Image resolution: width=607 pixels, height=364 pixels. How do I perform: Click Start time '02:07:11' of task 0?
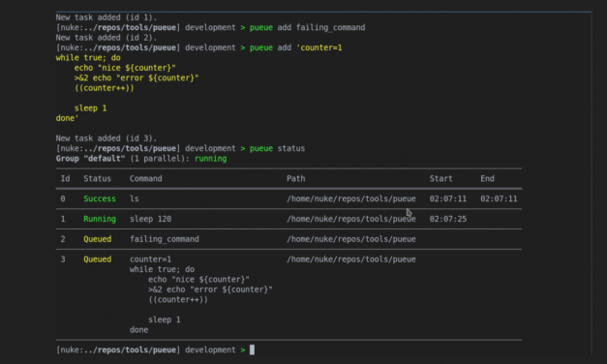click(448, 198)
